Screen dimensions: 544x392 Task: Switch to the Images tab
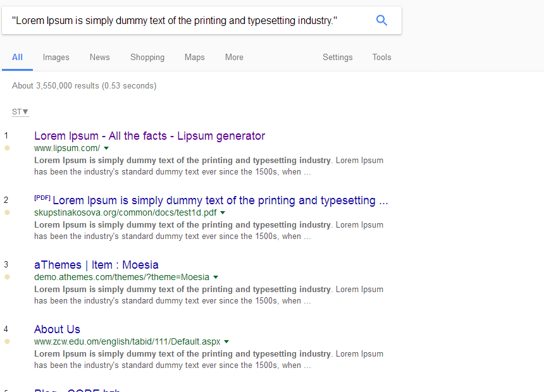pos(56,58)
